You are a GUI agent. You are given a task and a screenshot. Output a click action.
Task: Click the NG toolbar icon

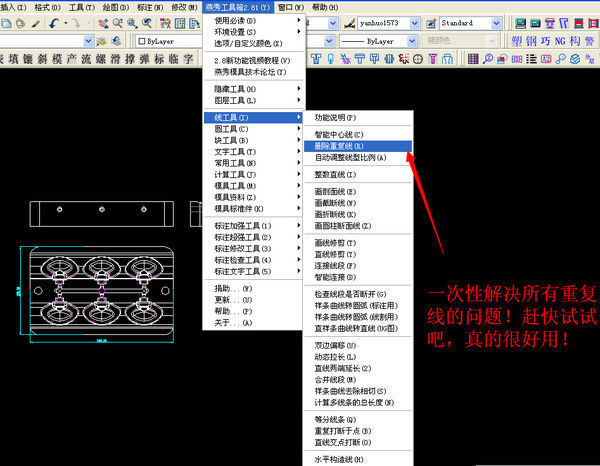click(x=560, y=41)
